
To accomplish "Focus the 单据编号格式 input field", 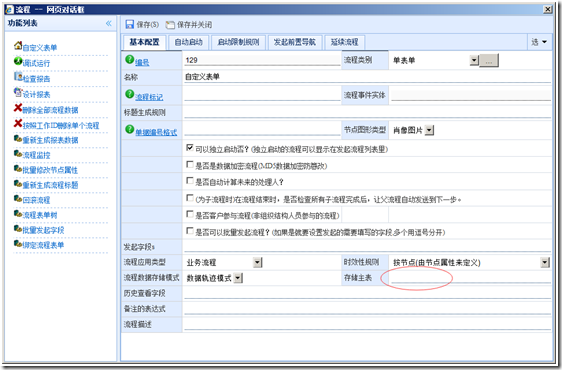I will coord(262,130).
